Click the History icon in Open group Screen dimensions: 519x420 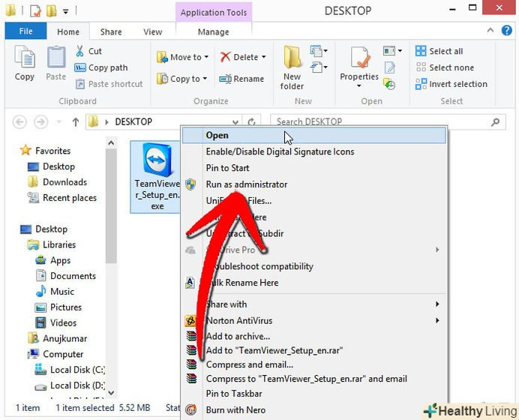point(389,84)
